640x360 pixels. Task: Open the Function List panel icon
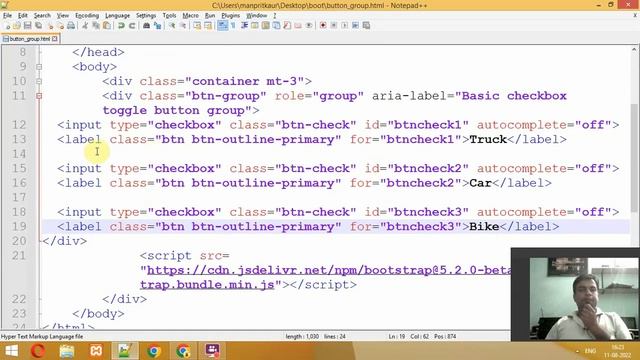(287, 25)
